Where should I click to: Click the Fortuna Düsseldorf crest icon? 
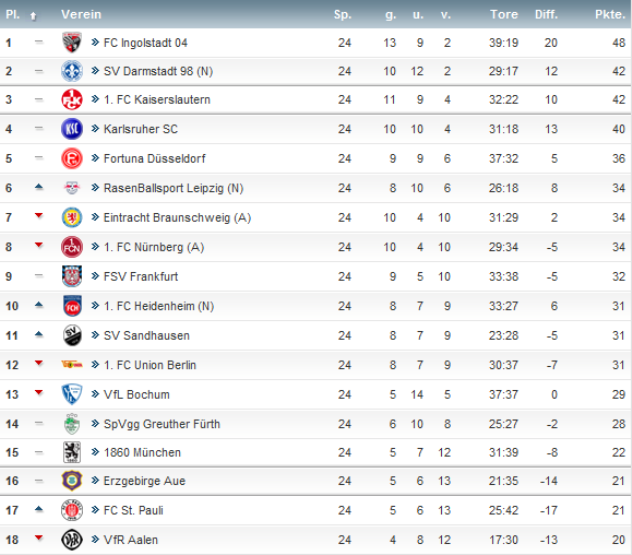(x=72, y=159)
